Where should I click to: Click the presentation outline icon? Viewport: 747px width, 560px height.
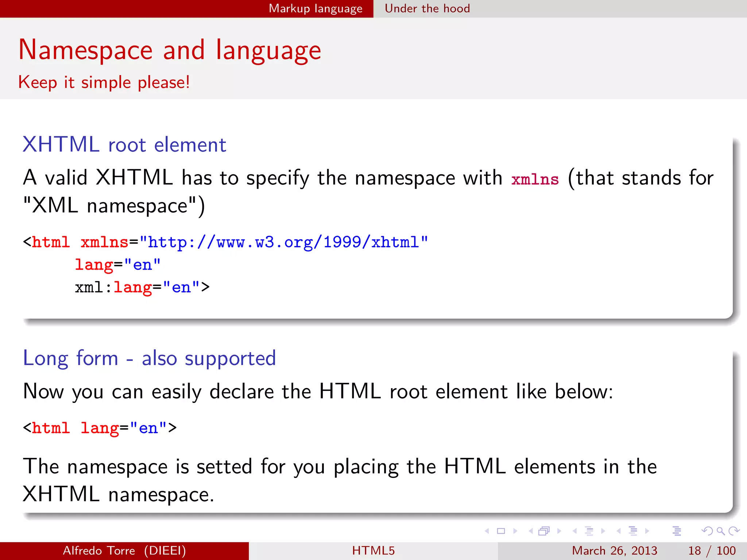677,531
